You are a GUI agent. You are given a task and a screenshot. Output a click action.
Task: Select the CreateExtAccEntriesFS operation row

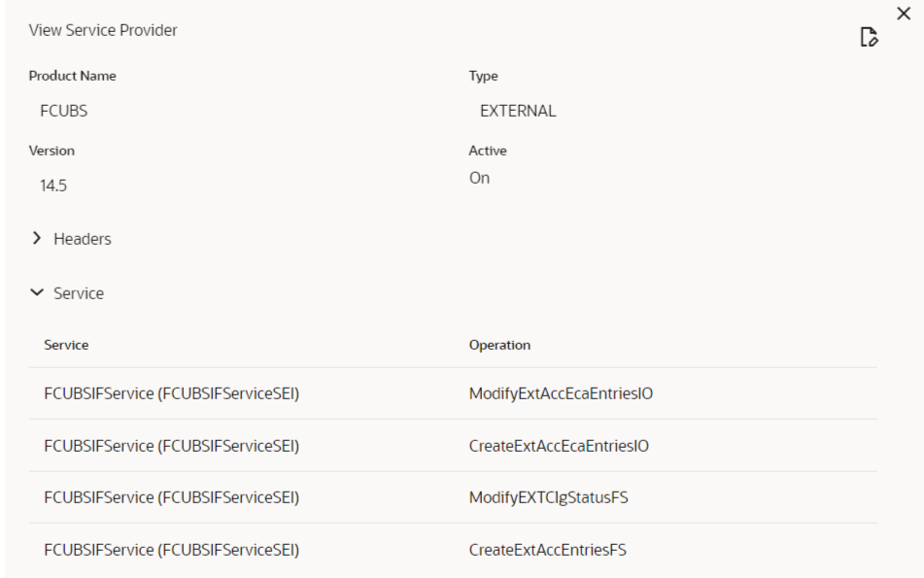(453, 549)
